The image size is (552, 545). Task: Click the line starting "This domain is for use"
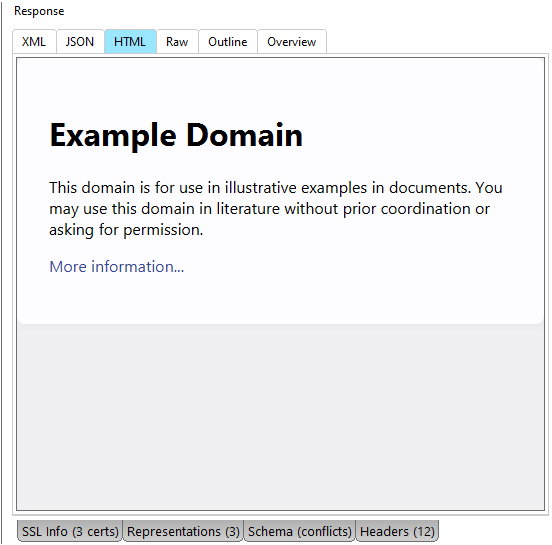[x=276, y=187]
